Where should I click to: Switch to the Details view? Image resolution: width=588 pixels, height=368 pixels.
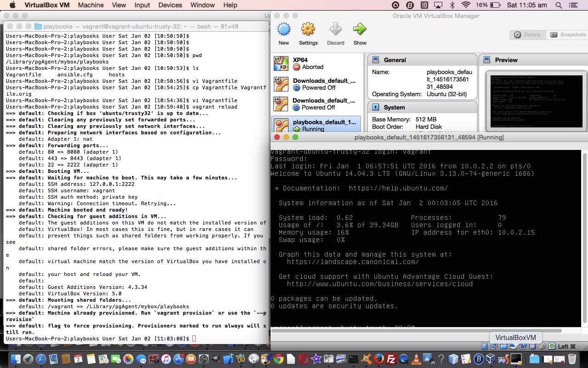[527, 34]
